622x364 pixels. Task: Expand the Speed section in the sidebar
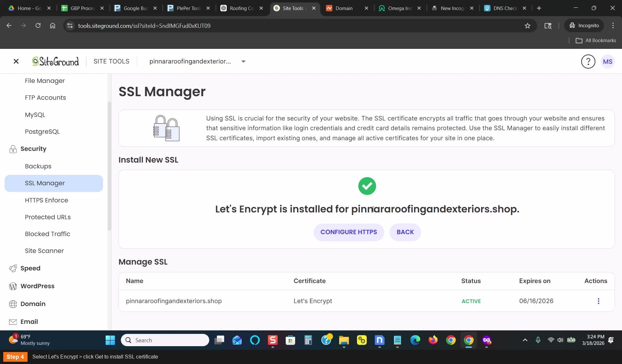click(30, 268)
